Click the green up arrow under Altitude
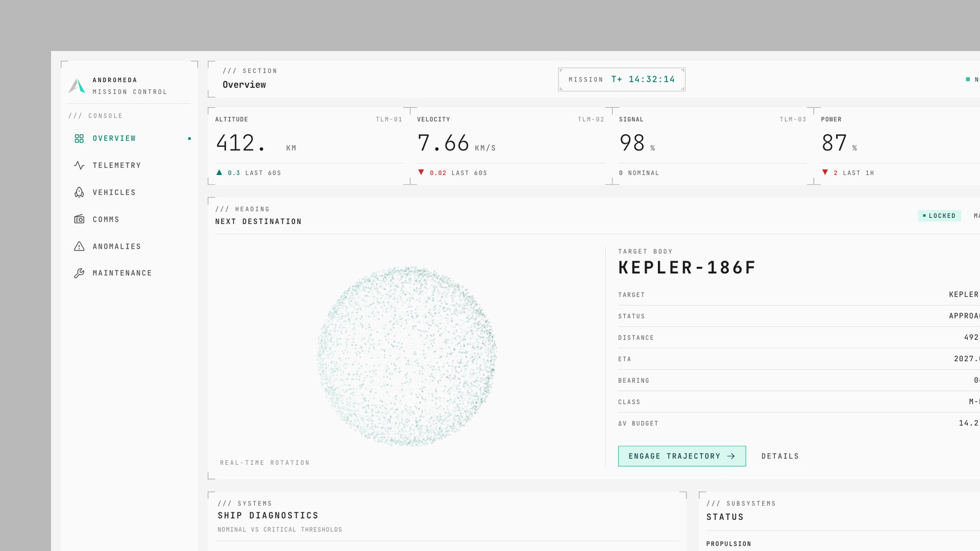Screen dimensions: 980x551 coord(219,173)
